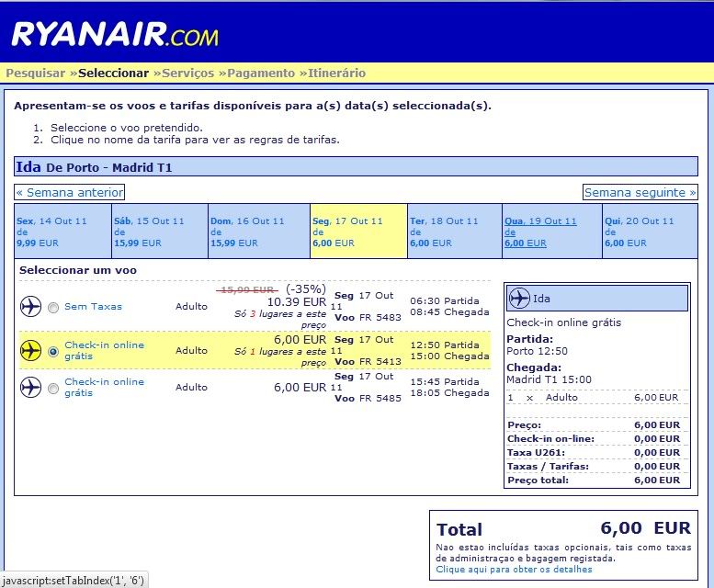Click '18:05 Chegada' time
The width and height of the screenshot is (714, 588).
(450, 392)
